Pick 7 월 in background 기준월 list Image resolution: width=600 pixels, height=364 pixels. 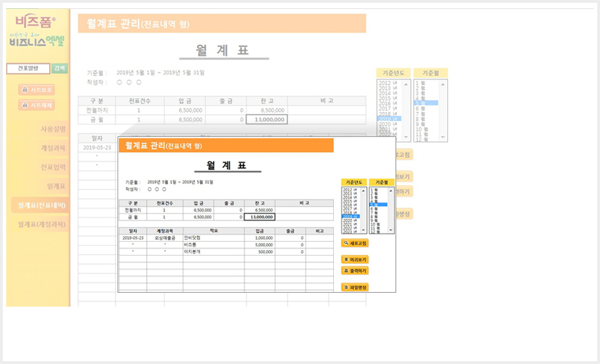(420, 114)
